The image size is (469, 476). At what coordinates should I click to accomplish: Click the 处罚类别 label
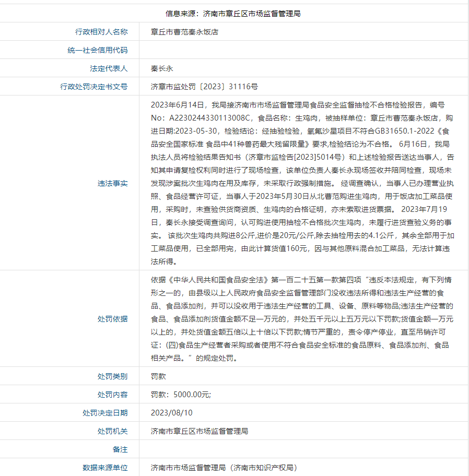[113, 376]
